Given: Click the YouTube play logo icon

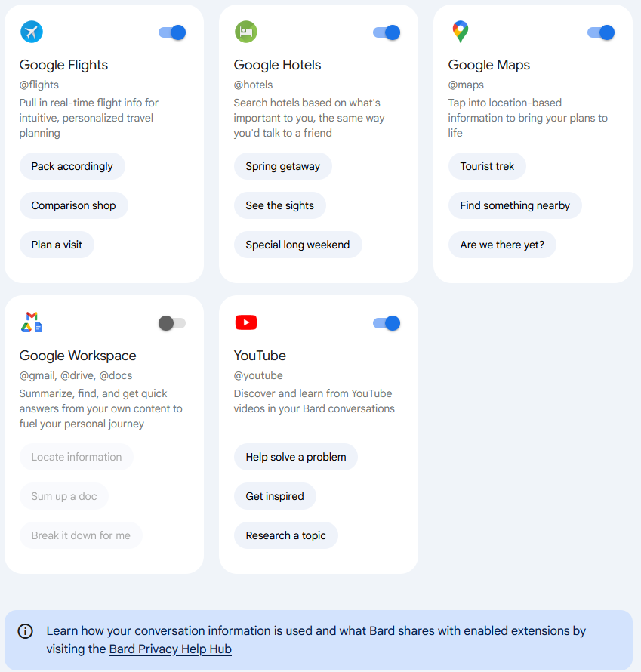Looking at the screenshot, I should [x=246, y=322].
